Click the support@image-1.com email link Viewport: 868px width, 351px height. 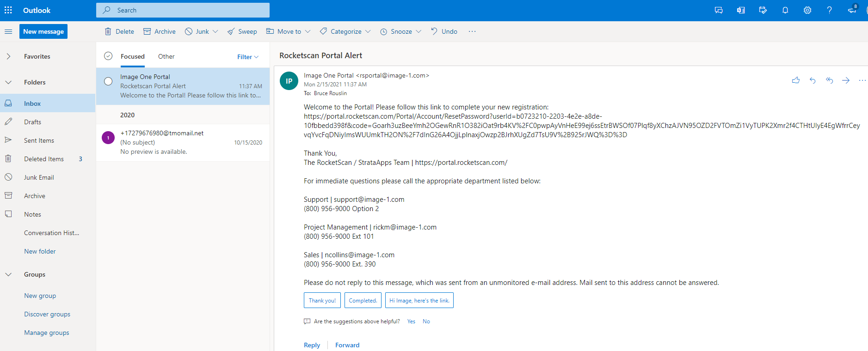[369, 200]
